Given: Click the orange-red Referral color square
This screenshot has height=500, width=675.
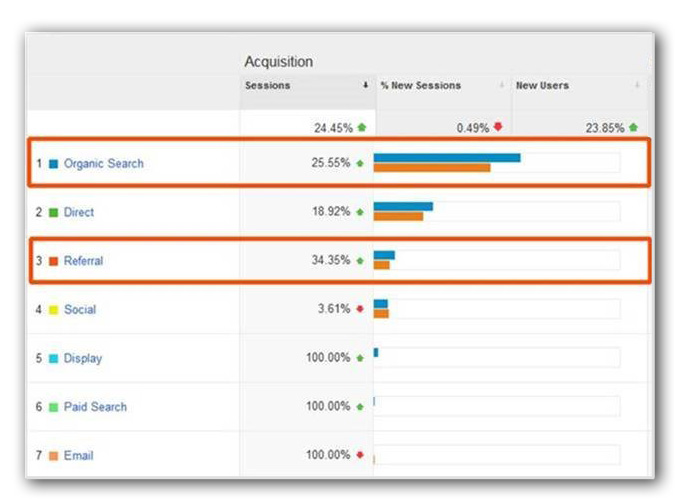Looking at the screenshot, I should (x=53, y=262).
